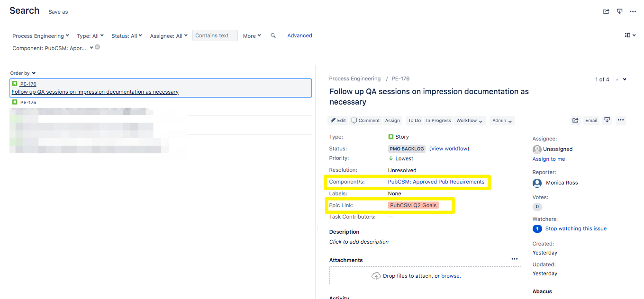This screenshot has height=299, width=644.
Task: Click the magnifier search icon in filter bar
Action: click(x=273, y=35)
